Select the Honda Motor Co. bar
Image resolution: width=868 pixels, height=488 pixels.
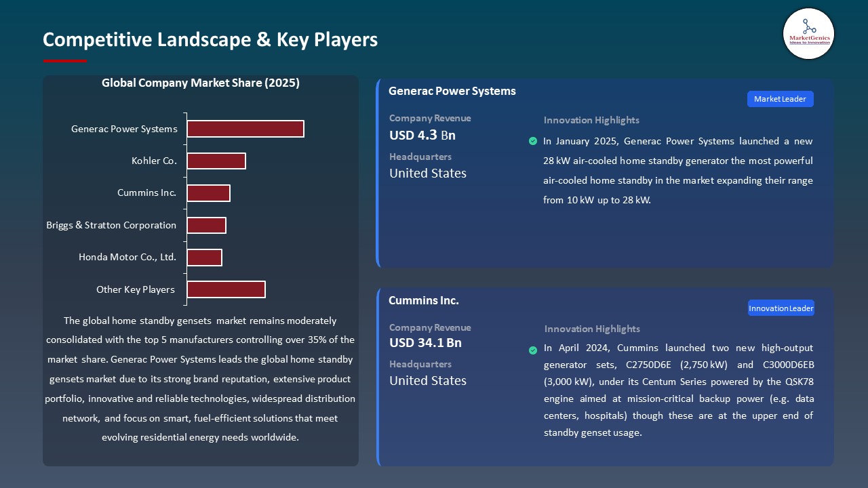(x=205, y=257)
